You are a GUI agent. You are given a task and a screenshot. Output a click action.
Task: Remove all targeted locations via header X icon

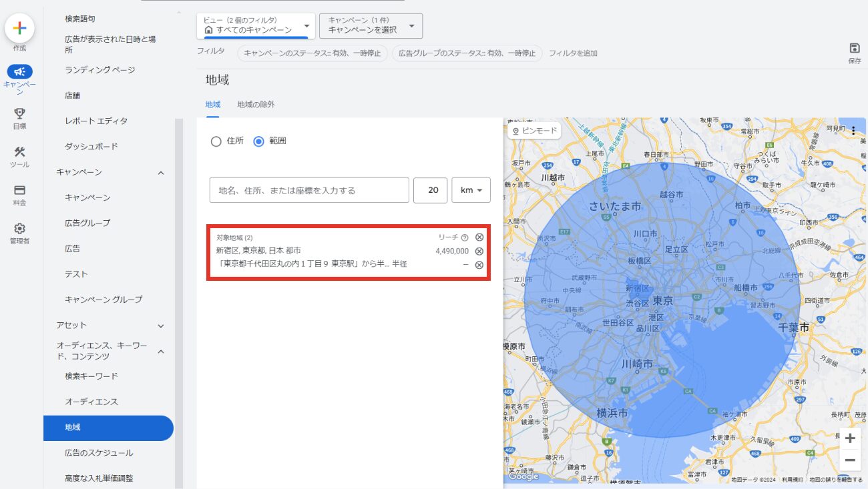[479, 237]
